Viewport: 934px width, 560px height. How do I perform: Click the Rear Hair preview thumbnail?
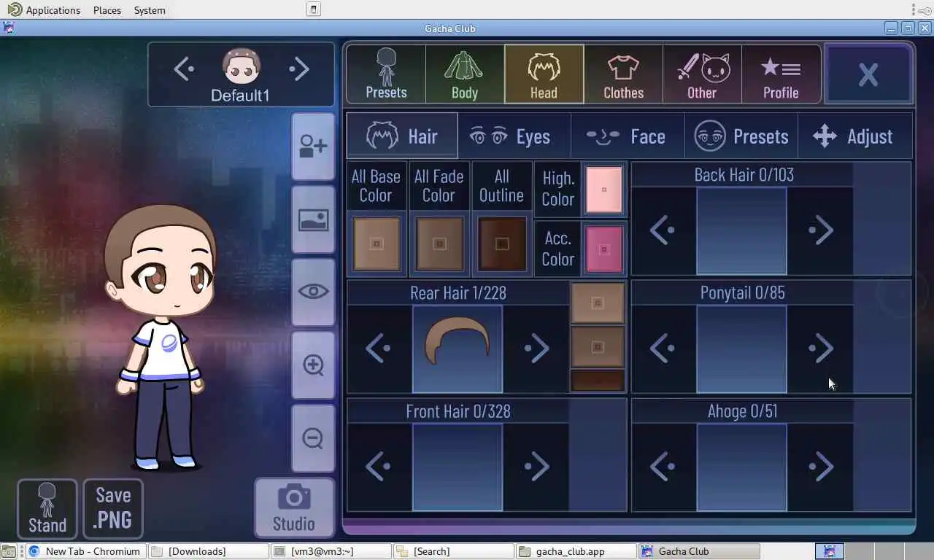(x=458, y=349)
